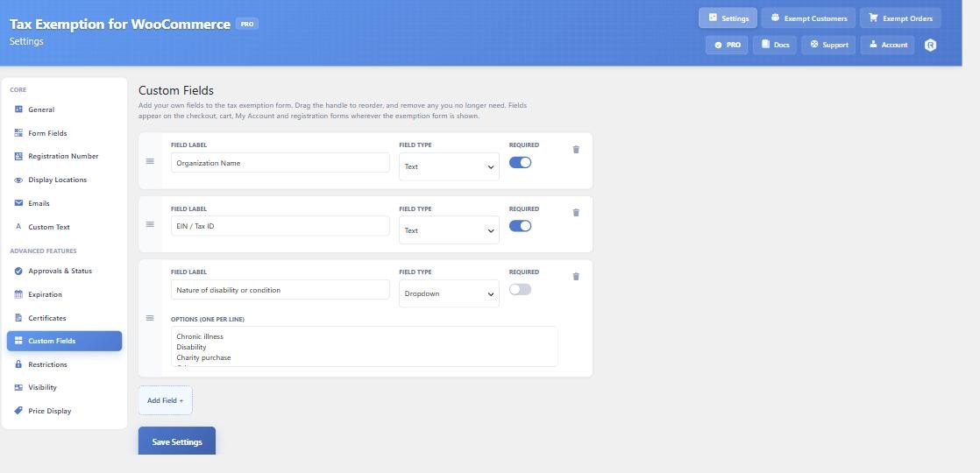Image resolution: width=980 pixels, height=473 pixels.
Task: Open the Emails settings section
Action: pyautogui.click(x=64, y=203)
